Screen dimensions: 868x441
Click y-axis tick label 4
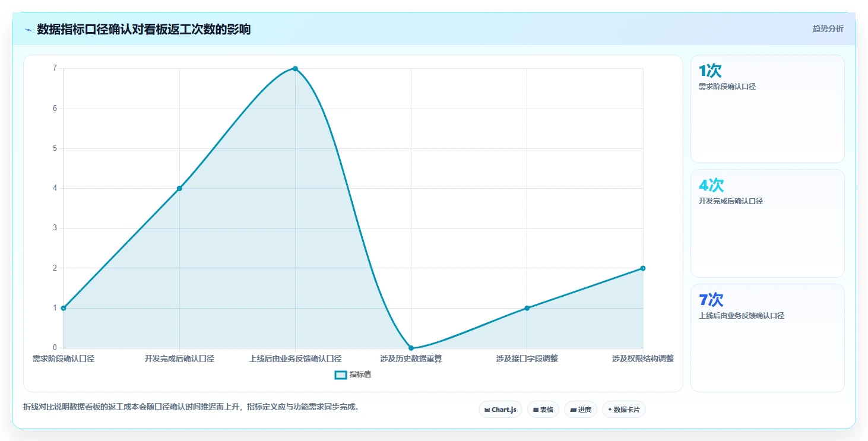[55, 188]
